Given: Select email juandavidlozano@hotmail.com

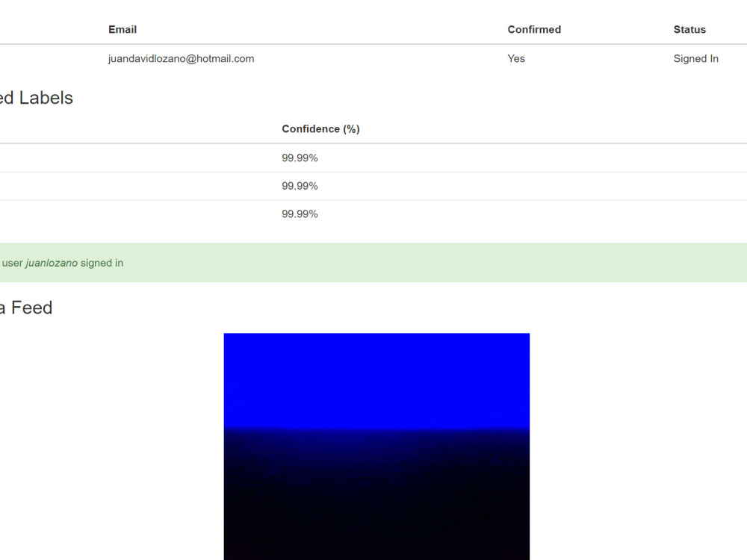Looking at the screenshot, I should coord(181,58).
